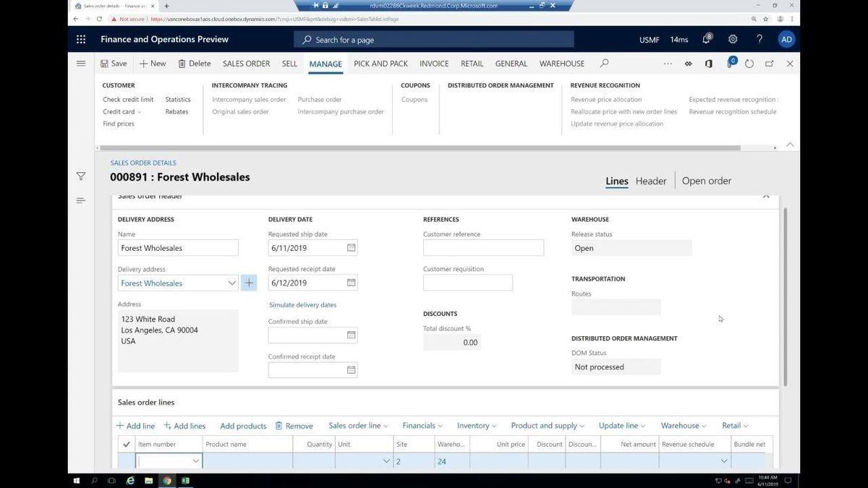Screen dimensions: 868x488
Task: Expand the Inventory menu
Action: [477, 426]
